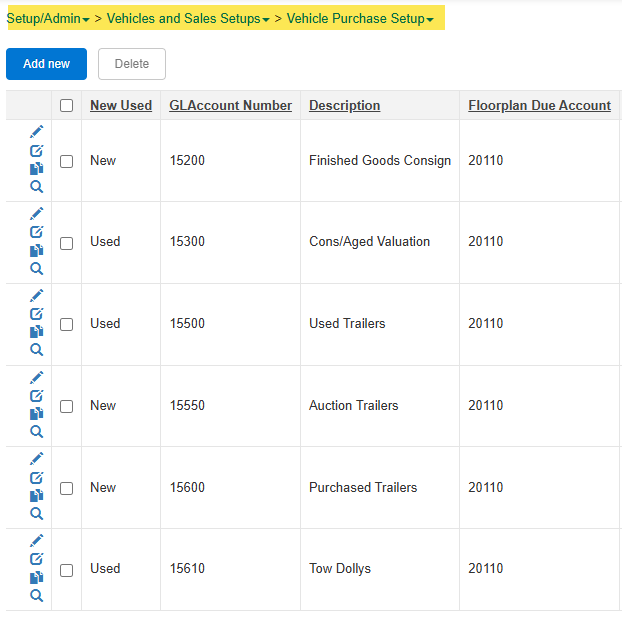Image resolution: width=622 pixels, height=631 pixels.
Task: Copy the Purchased Trailers record
Action: [37, 495]
